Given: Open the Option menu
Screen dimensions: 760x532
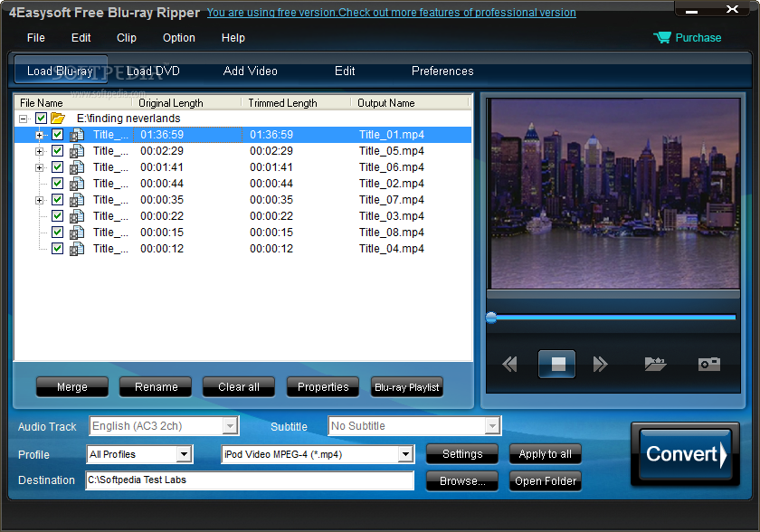Looking at the screenshot, I should coord(179,38).
